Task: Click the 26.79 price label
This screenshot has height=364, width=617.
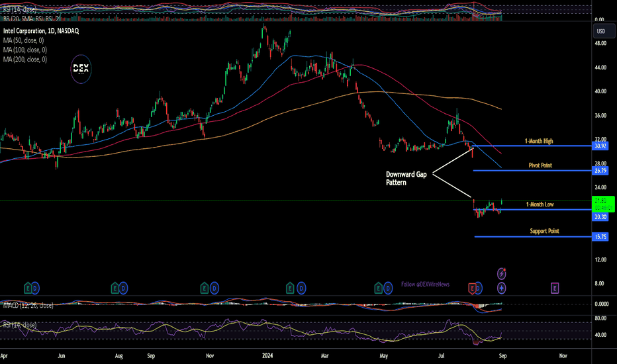Action: [600, 170]
